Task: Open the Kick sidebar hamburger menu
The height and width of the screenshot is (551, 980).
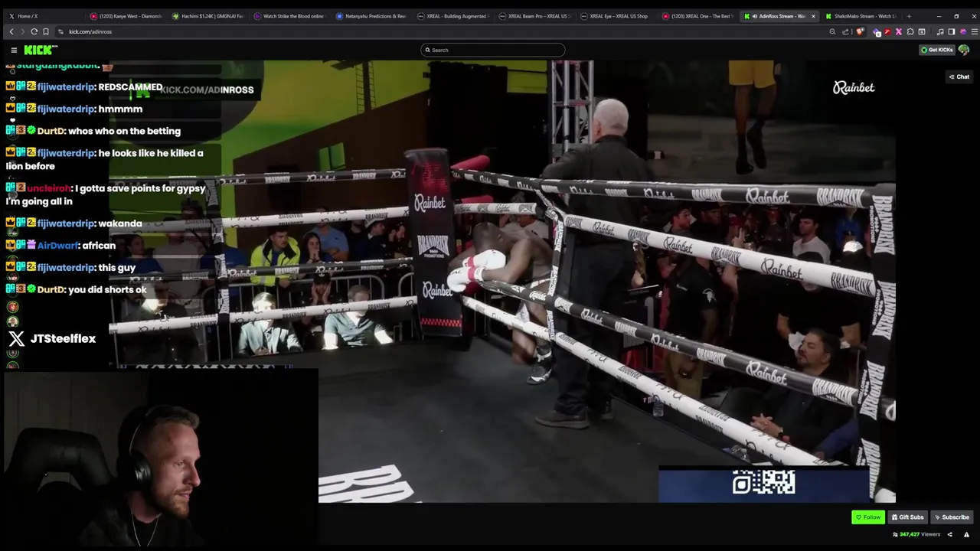Action: point(14,50)
